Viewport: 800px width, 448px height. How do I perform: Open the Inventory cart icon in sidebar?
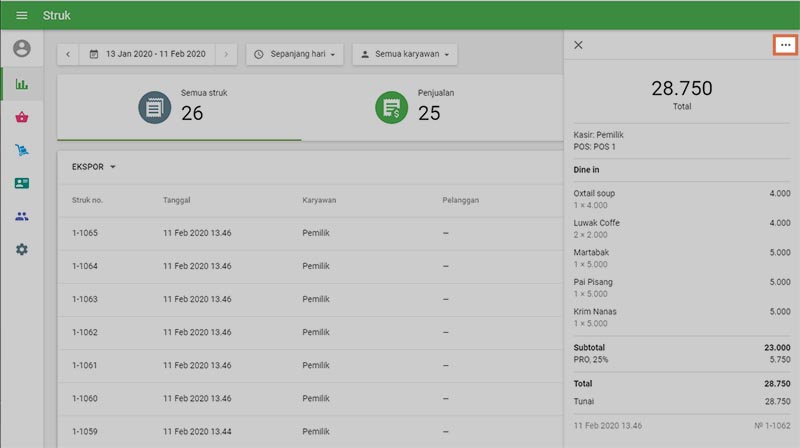point(21,150)
